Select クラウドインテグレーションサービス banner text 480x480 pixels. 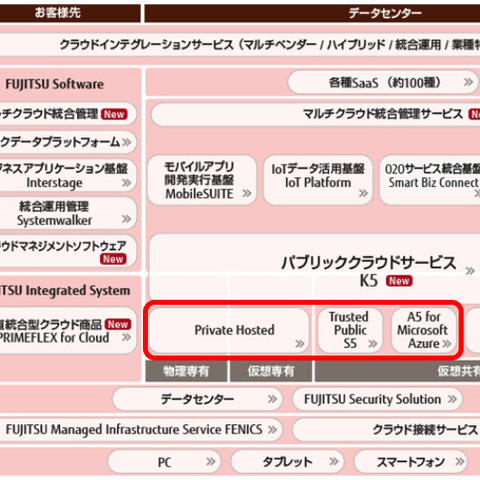coord(270,44)
